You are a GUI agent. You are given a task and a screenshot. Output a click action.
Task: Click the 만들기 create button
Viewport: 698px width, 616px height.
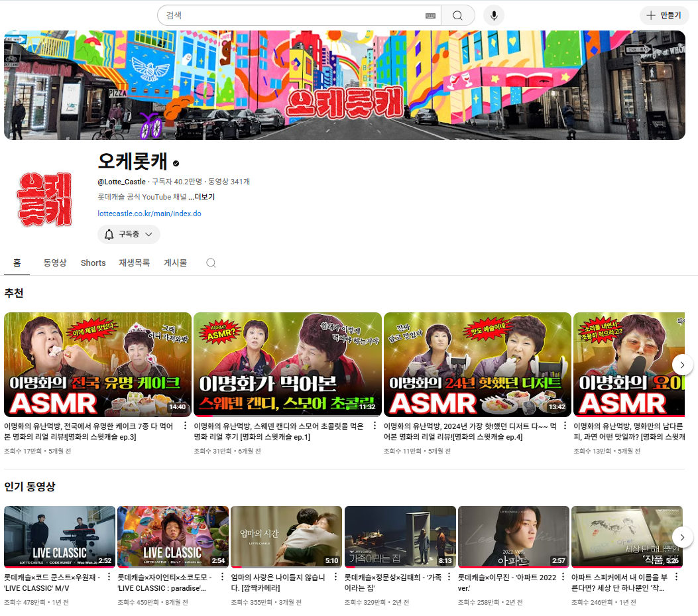coord(664,16)
